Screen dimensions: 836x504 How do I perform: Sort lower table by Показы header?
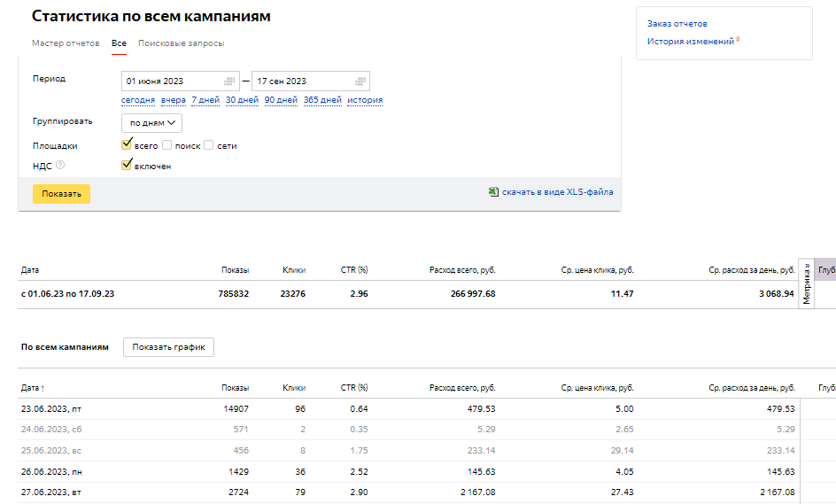(236, 388)
